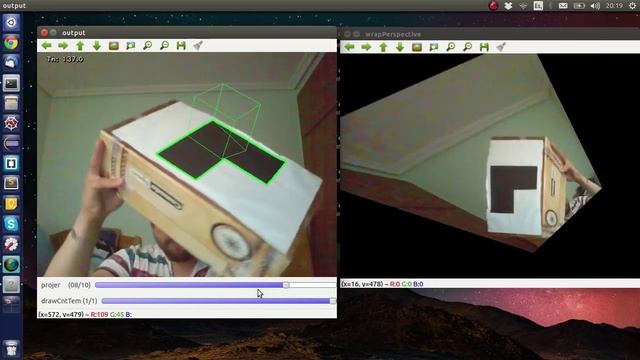Image resolution: width=640 pixels, height=360 pixels.
Task: Open display properties in wrapPerspective toolbar
Action: tap(501, 47)
